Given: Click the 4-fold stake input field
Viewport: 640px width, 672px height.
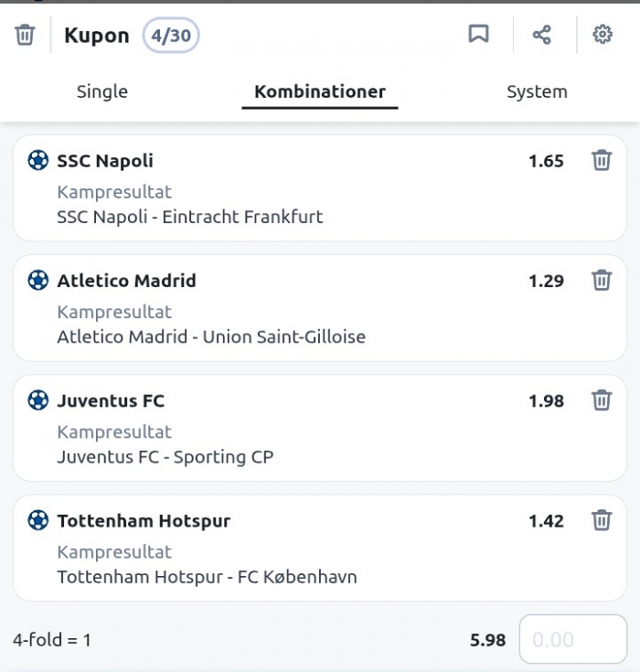Looking at the screenshot, I should click(573, 639).
